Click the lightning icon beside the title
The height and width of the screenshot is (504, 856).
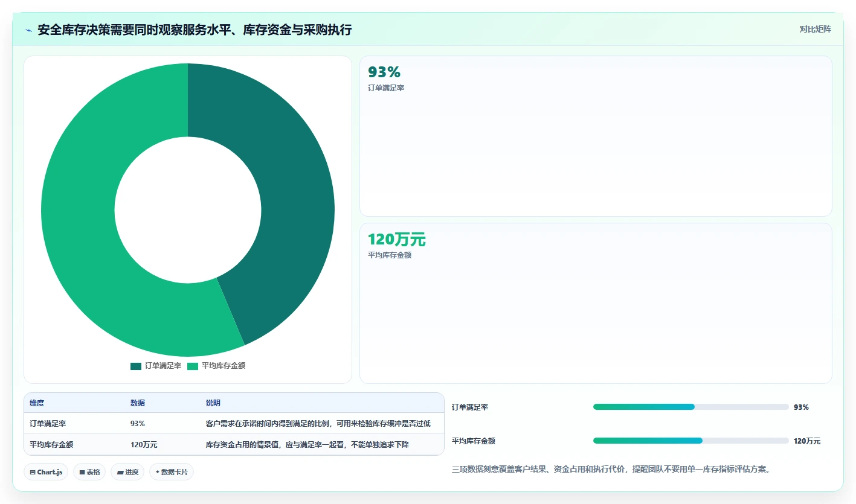tap(28, 30)
